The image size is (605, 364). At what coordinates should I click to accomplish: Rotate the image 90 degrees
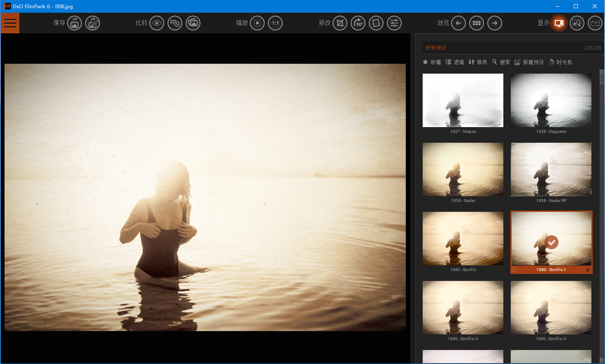click(x=358, y=23)
